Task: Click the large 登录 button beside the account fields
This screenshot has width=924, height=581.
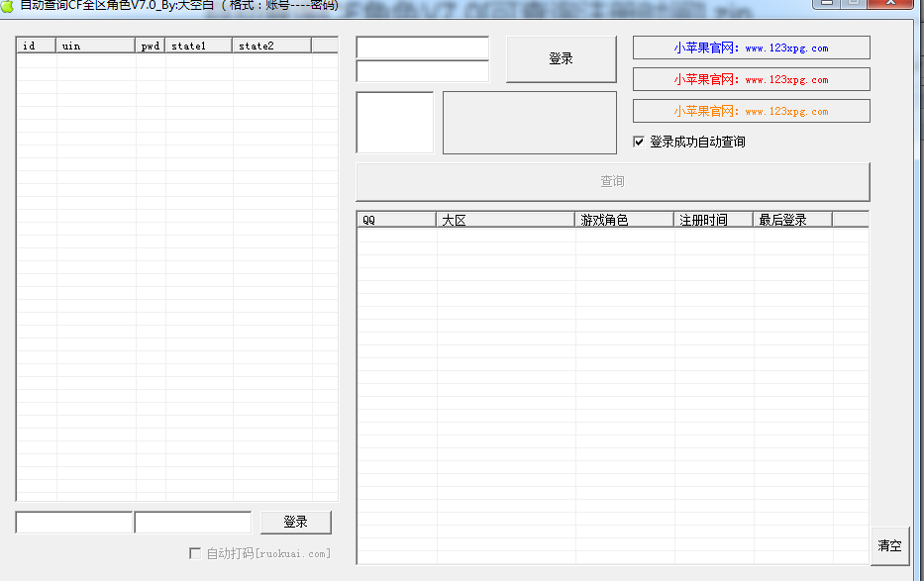Action: [561, 58]
